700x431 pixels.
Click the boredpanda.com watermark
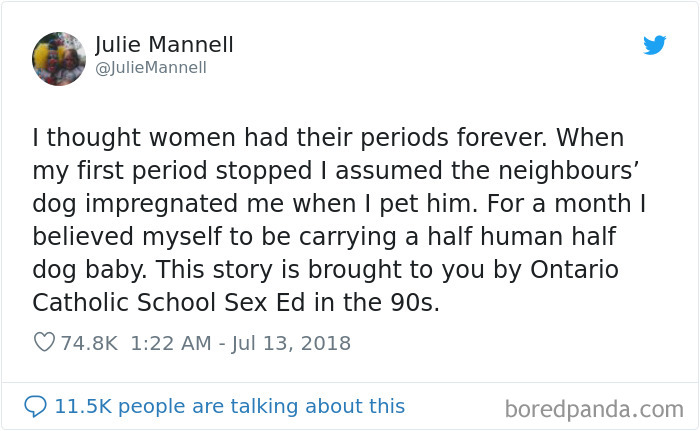(593, 408)
